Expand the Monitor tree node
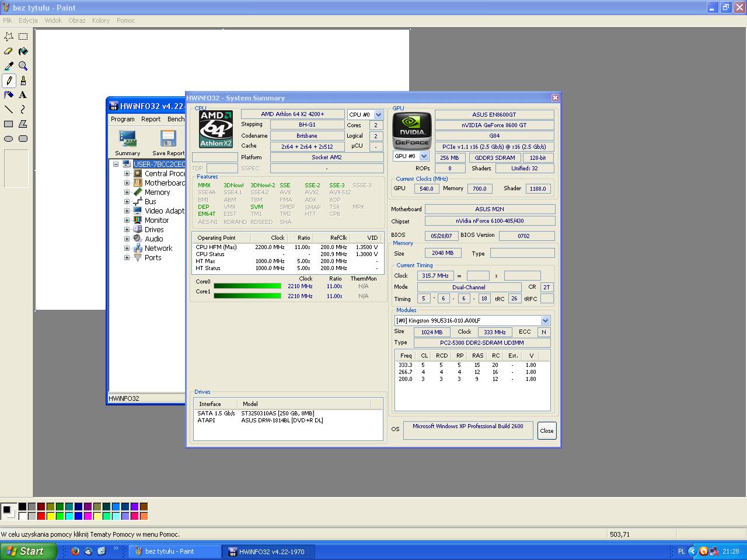Image resolution: width=747 pixels, height=560 pixels. click(x=127, y=220)
